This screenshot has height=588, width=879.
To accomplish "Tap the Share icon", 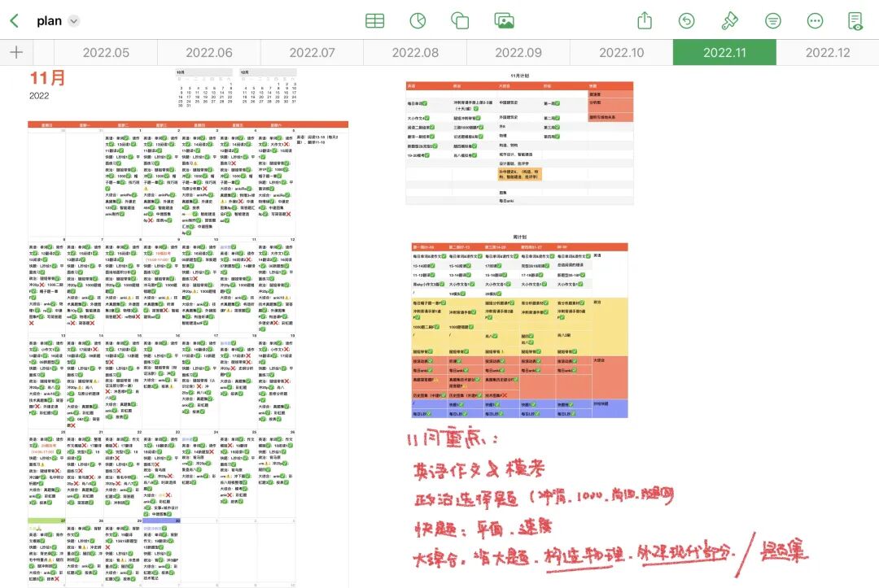I will pos(645,21).
